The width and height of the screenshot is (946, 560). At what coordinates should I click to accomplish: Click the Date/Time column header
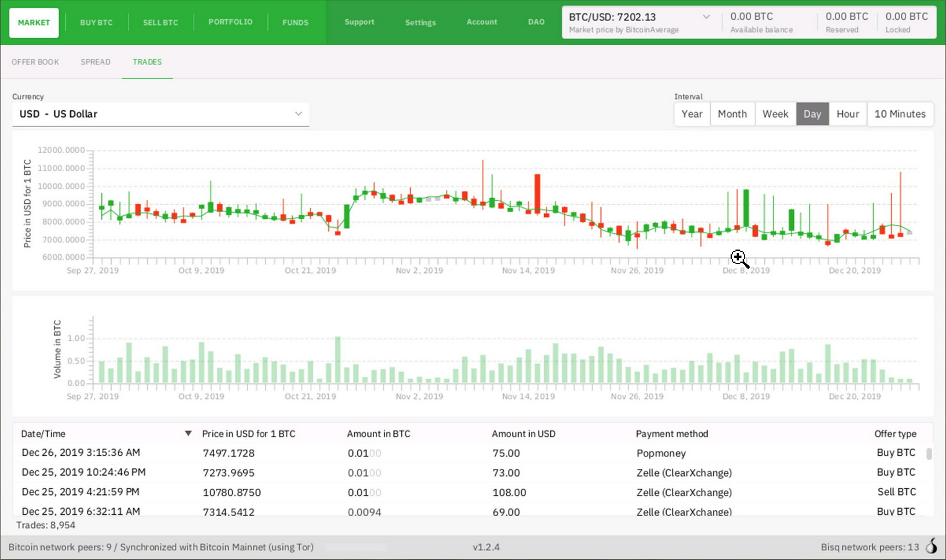pos(43,433)
